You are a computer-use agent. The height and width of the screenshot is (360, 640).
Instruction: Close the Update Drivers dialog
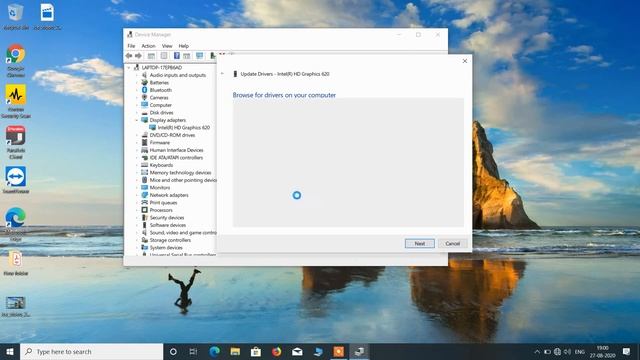464,61
